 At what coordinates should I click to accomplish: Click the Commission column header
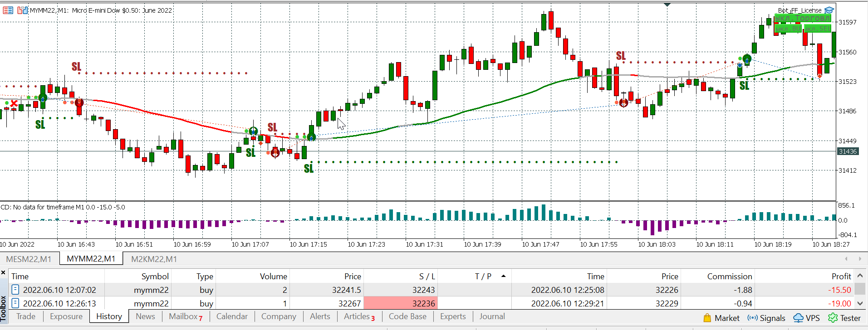pos(729,276)
